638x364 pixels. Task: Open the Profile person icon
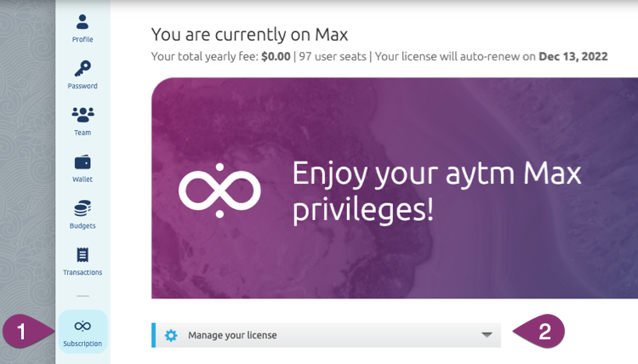coord(83,23)
